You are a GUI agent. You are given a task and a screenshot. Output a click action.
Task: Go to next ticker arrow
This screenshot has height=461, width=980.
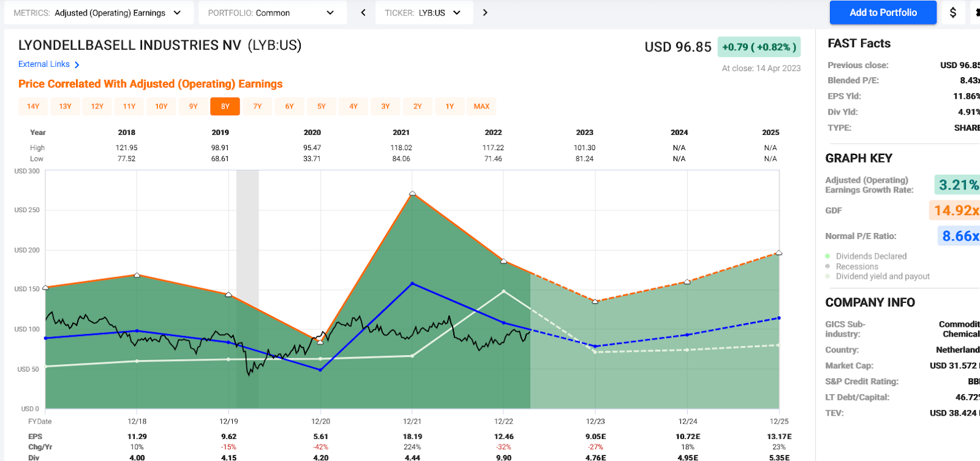[x=485, y=12]
